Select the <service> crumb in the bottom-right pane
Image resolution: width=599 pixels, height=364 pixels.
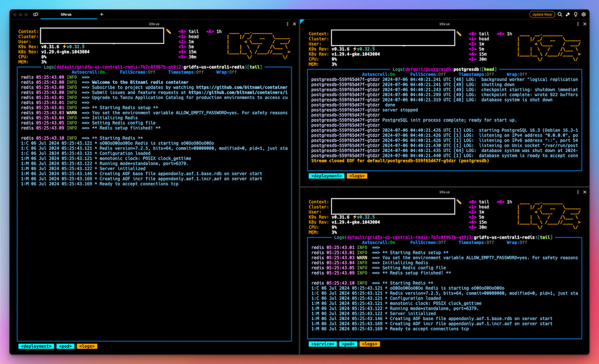[x=322, y=344]
